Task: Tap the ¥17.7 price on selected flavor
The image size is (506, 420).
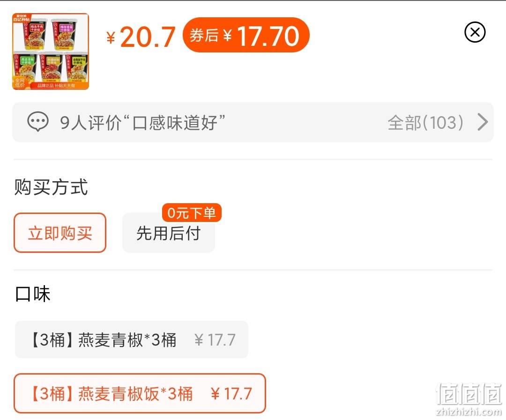Action: coord(231,394)
